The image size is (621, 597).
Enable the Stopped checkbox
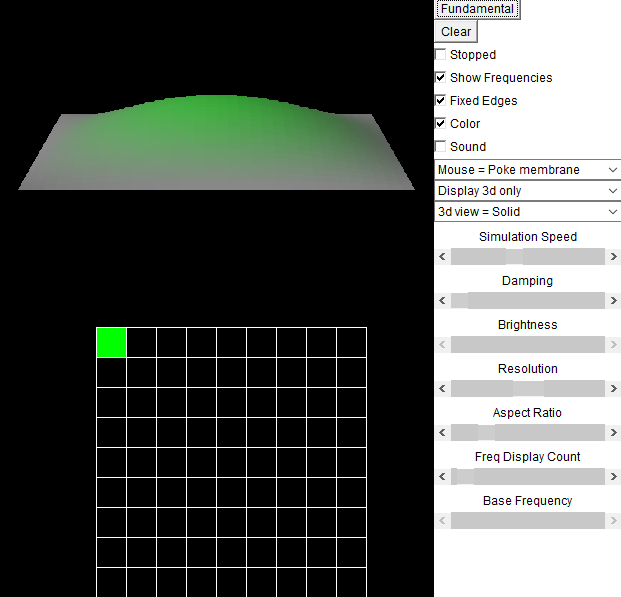pos(440,54)
